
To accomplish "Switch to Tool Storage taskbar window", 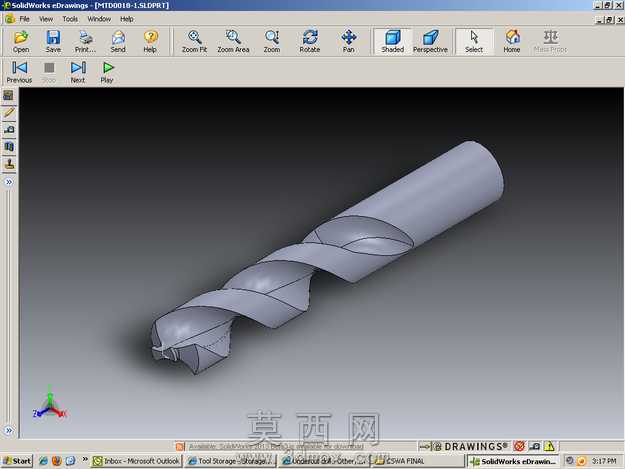I will [230, 461].
